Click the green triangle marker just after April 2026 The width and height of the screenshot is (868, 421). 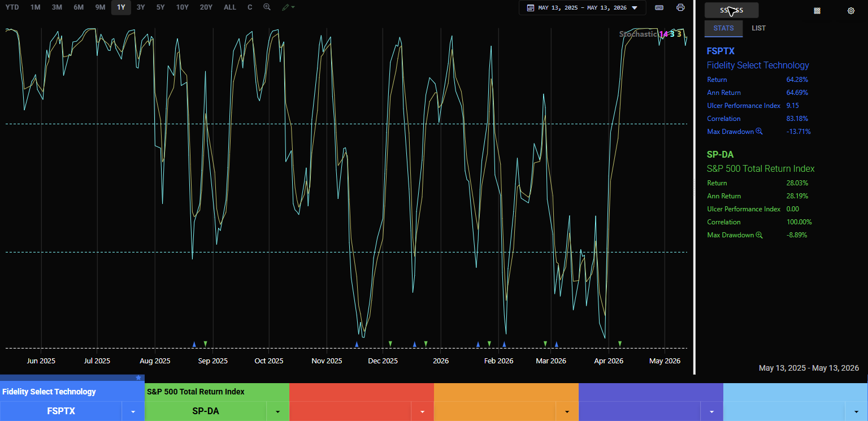pyautogui.click(x=620, y=344)
